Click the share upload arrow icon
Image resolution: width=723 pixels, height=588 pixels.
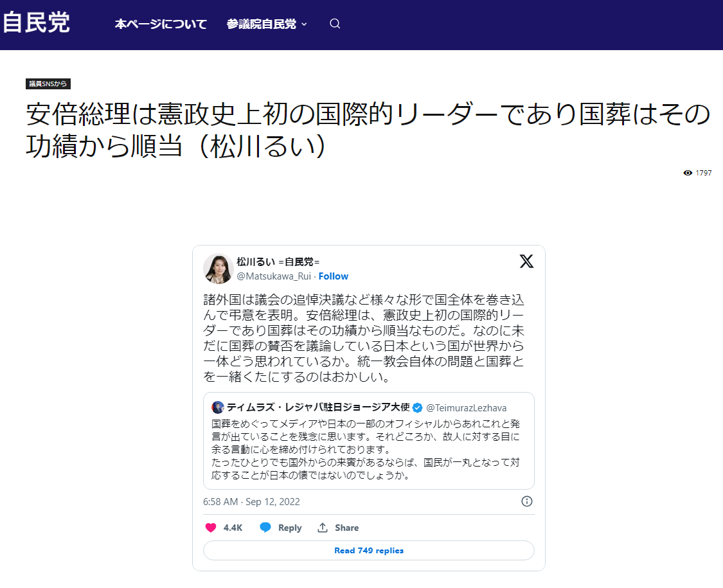(x=323, y=528)
